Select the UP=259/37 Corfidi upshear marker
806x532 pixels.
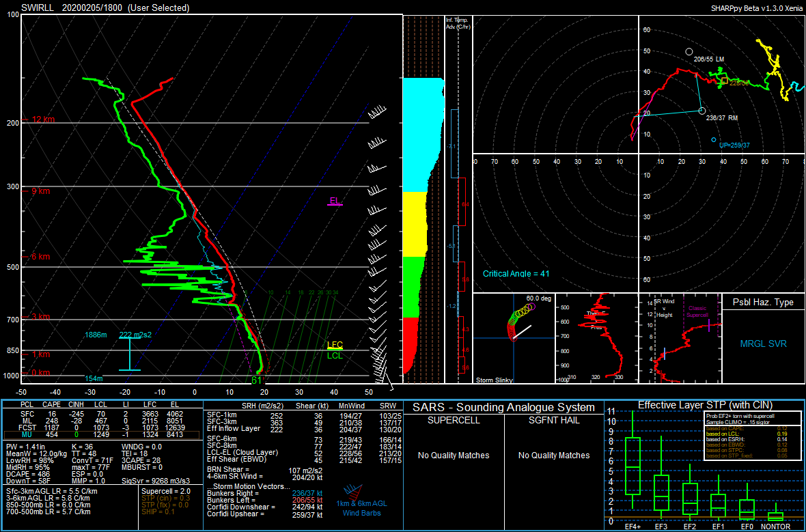coord(714,140)
